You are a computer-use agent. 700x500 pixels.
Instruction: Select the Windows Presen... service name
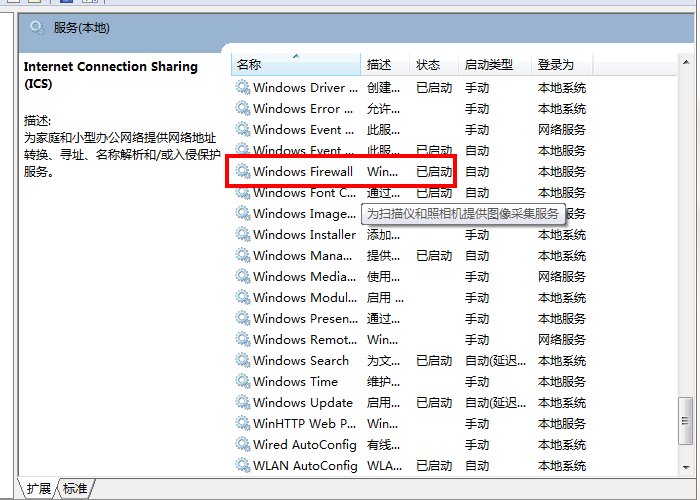point(305,318)
